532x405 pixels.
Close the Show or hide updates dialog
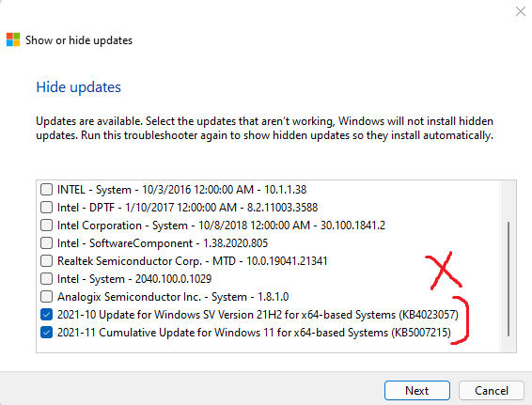click(x=521, y=11)
